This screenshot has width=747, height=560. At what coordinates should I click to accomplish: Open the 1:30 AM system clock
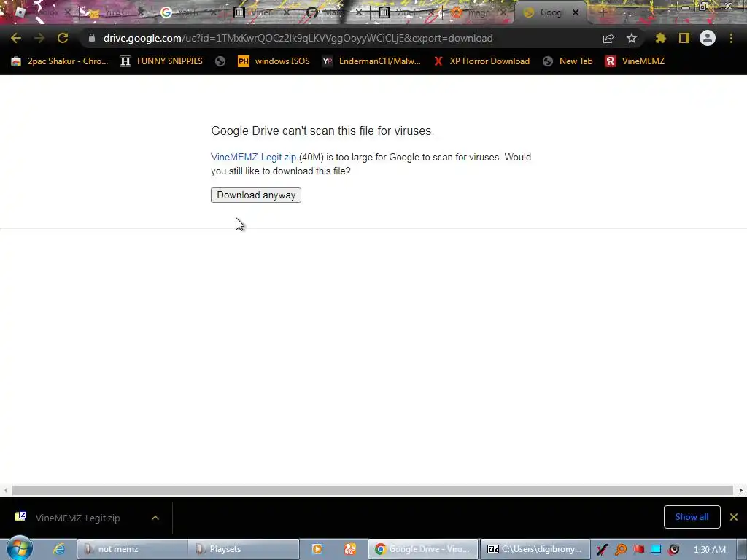tap(709, 550)
